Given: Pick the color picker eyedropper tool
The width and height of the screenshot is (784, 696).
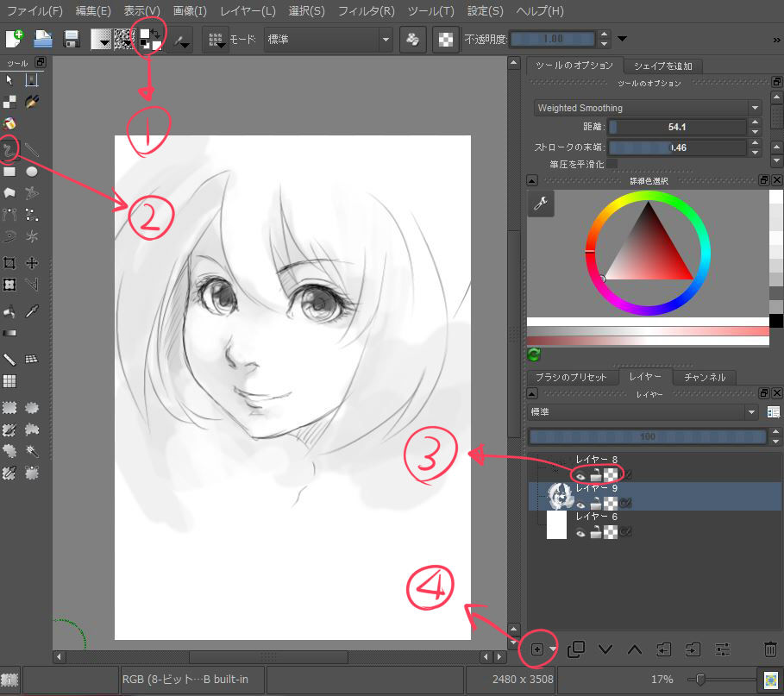Looking at the screenshot, I should (32, 311).
